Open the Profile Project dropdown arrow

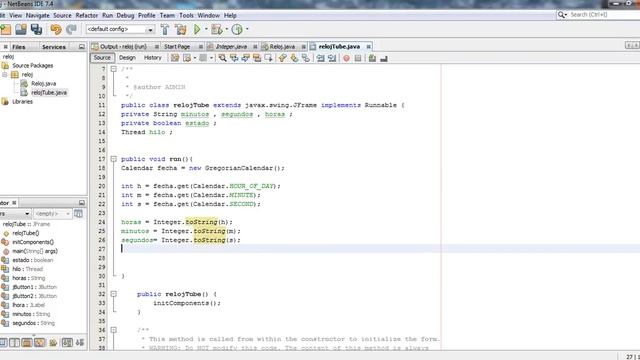point(247,29)
